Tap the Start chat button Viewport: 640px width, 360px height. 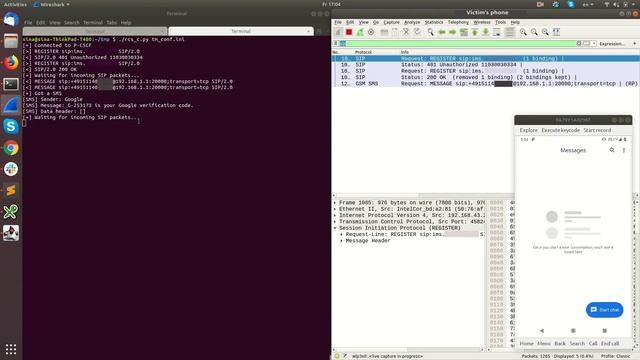[x=604, y=310]
